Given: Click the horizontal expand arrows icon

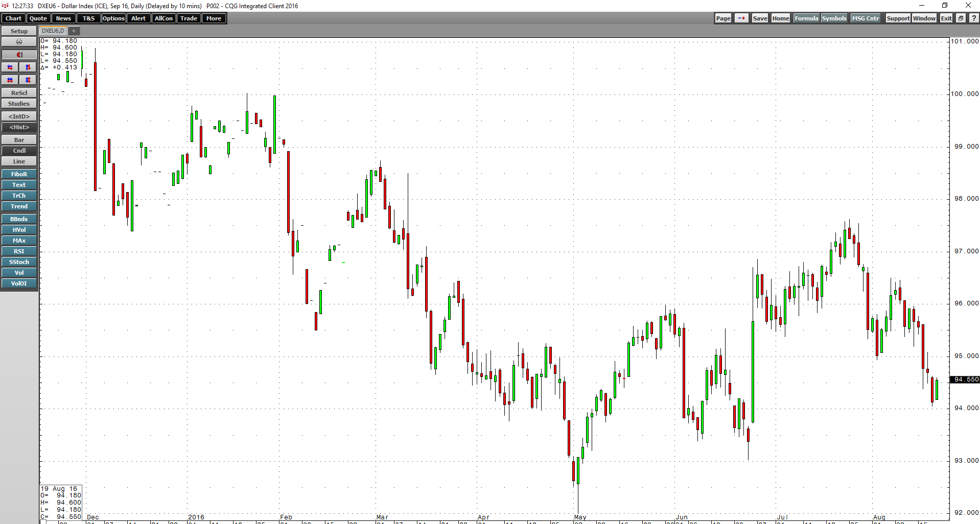Looking at the screenshot, I should click(x=10, y=67).
